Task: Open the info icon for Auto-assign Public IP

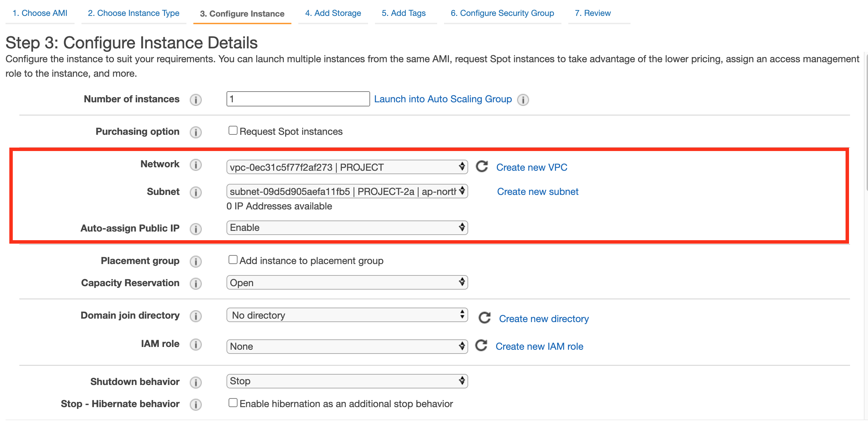Action: point(196,229)
